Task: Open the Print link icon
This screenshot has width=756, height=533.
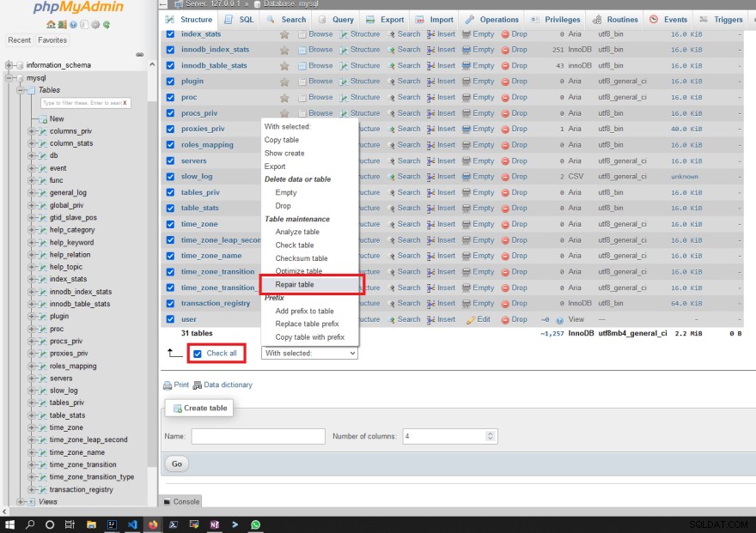Action: (168, 385)
